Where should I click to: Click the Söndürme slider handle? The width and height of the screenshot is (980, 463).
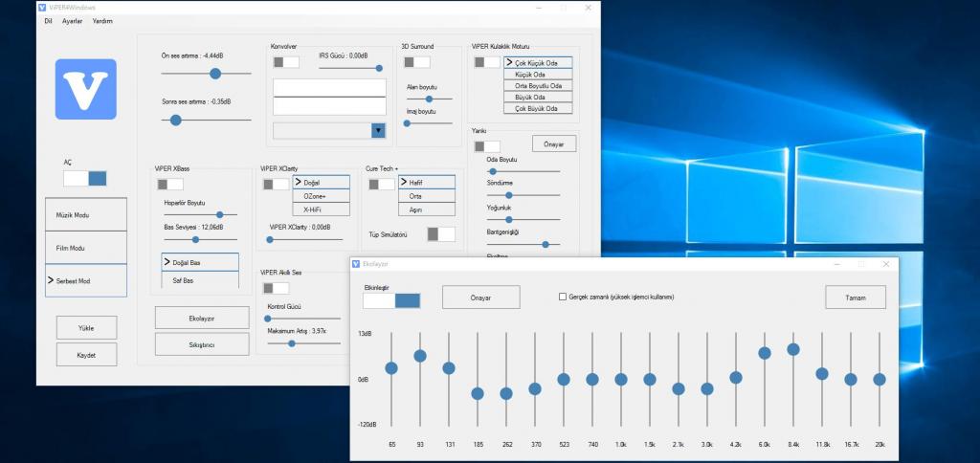coord(509,195)
